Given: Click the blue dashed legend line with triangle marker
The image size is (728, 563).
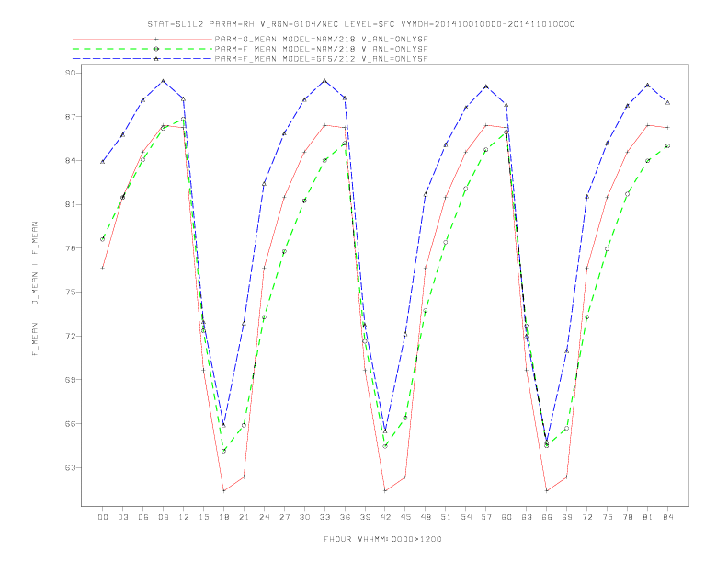Looking at the screenshot, I should click(142, 59).
